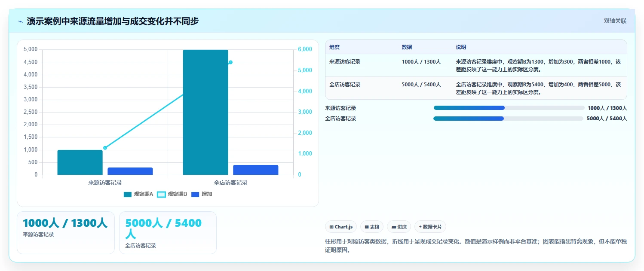Screen dimensions: 644x271
Task: Click the 观察期A teal legend swatch
Action: point(128,195)
